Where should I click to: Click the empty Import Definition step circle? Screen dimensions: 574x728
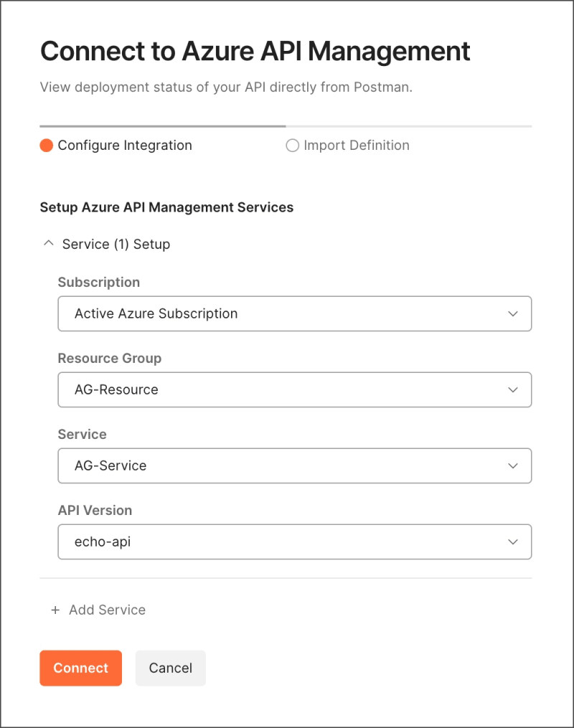tap(292, 146)
